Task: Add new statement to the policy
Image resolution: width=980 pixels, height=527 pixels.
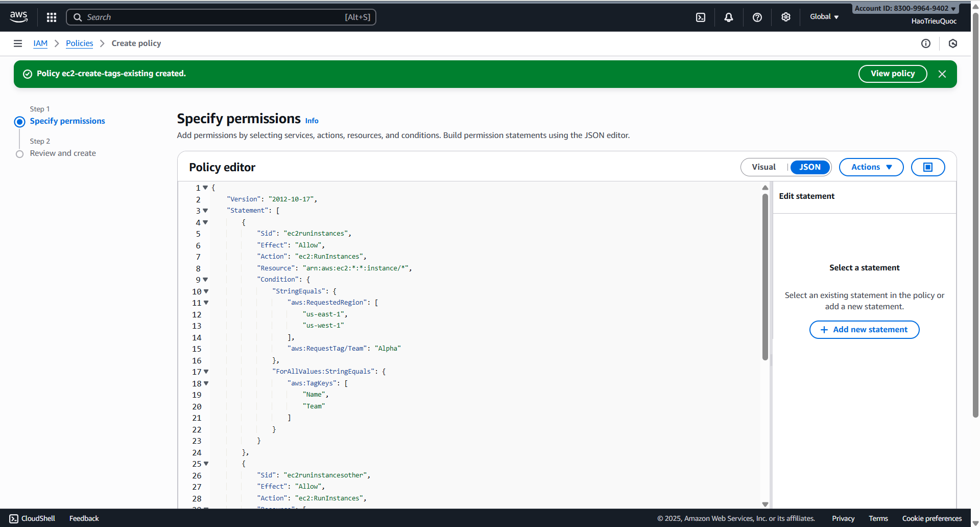Action: click(864, 329)
